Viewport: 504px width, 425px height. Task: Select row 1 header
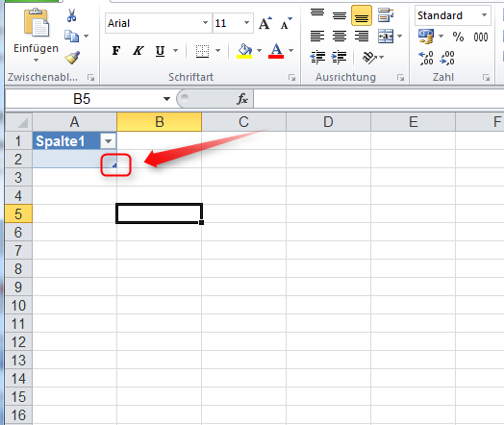[18, 141]
